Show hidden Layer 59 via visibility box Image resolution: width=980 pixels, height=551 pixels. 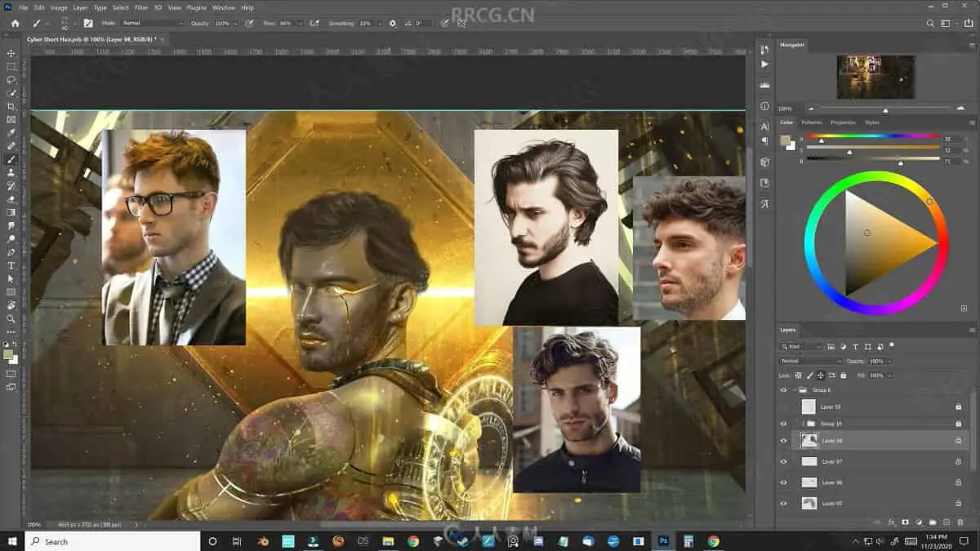click(783, 407)
